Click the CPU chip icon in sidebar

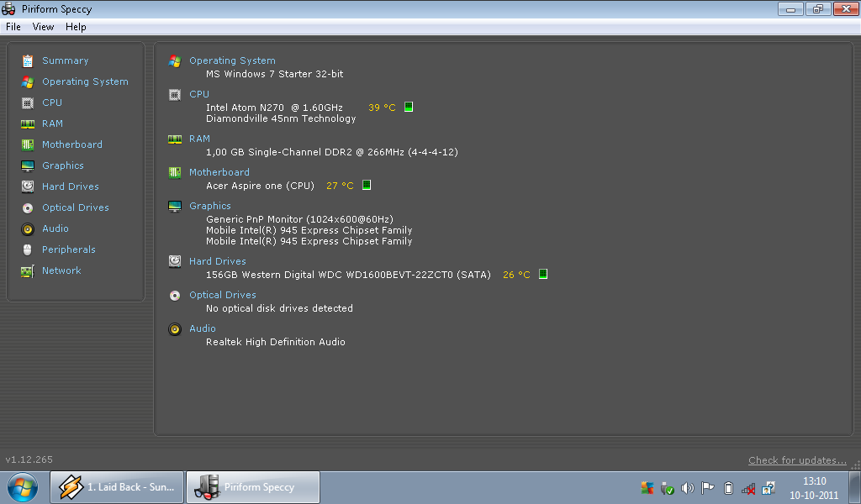coord(28,102)
